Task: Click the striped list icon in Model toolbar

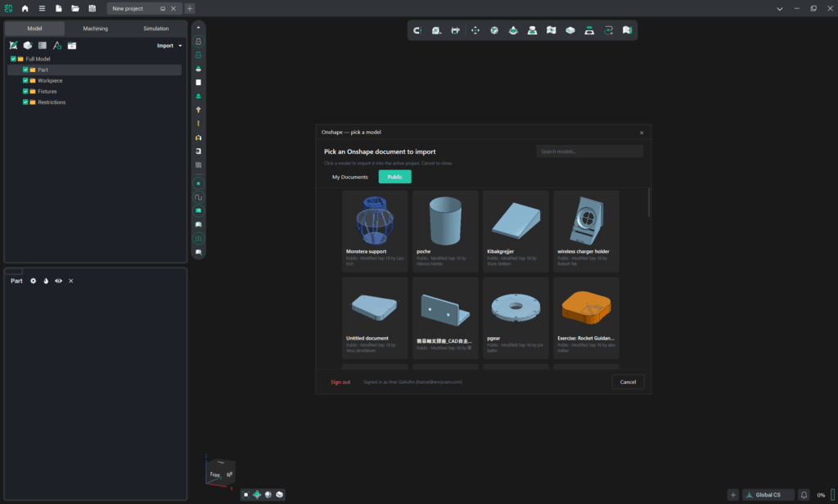Action: coord(43,46)
